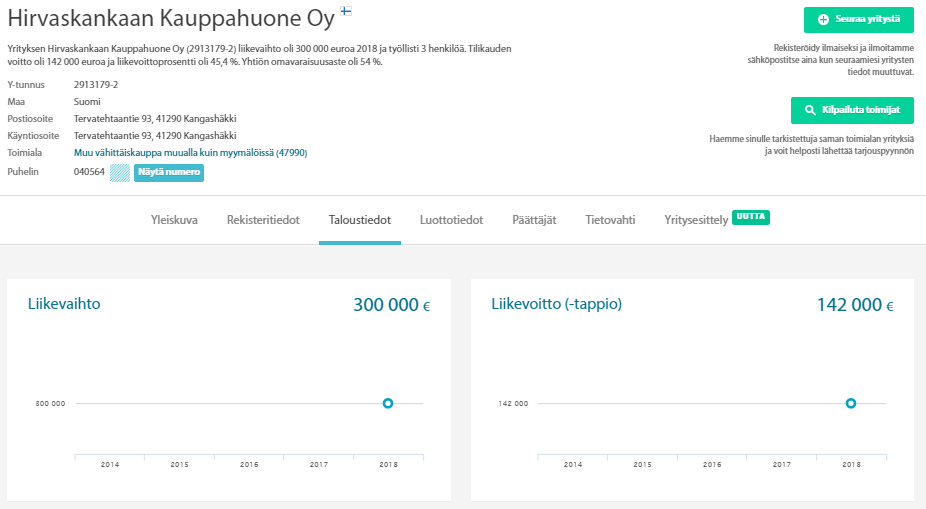Select the 2018 data point in Liikevoitto chart

pyautogui.click(x=850, y=403)
